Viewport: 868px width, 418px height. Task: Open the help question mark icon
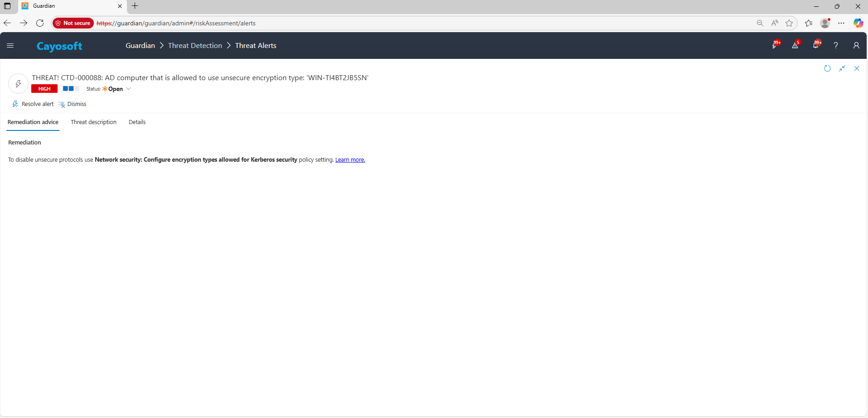836,45
